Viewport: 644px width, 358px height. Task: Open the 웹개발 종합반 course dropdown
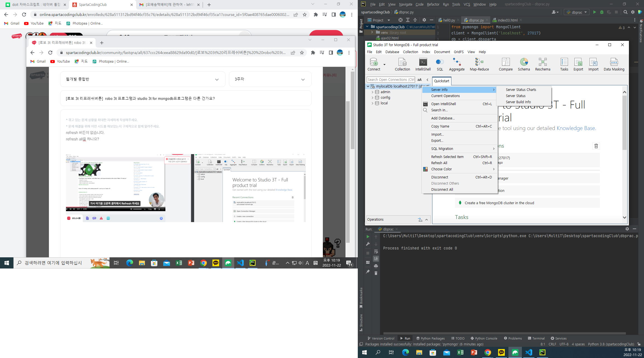point(143,79)
